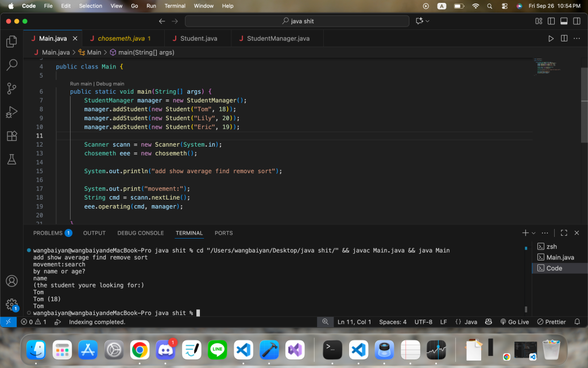This screenshot has width=588, height=368.
Task: Open the Search view in activity bar
Action: pos(11,65)
